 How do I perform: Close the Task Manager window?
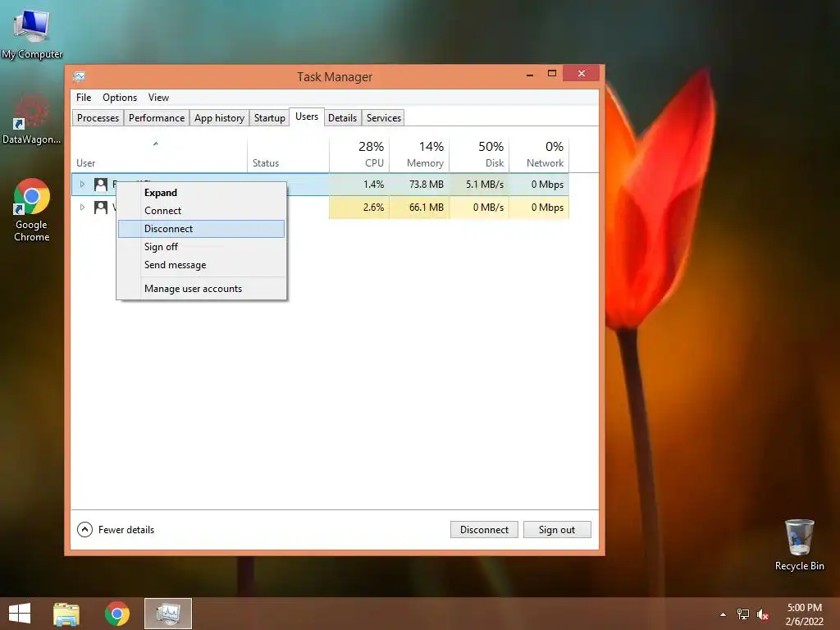click(x=582, y=73)
